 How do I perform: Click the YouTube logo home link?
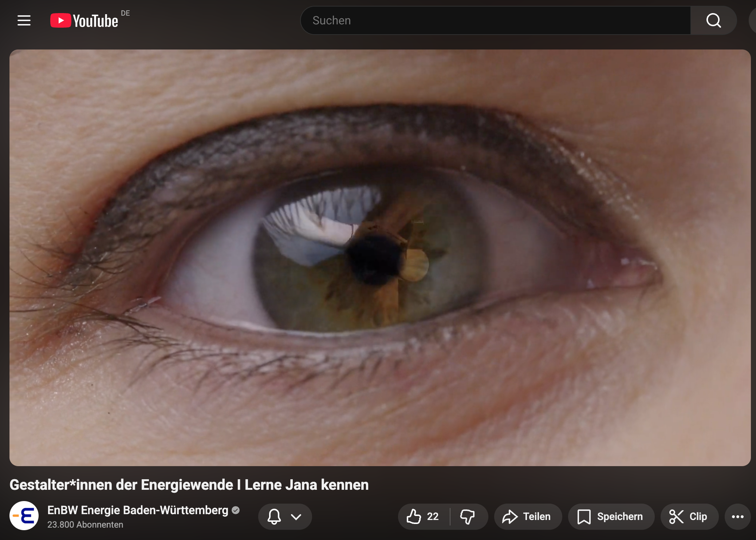(84, 20)
